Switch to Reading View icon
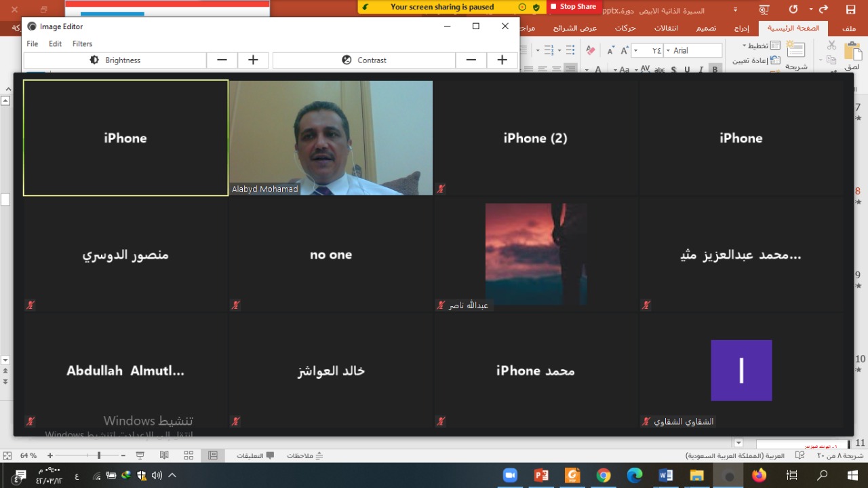868x488 pixels. 165,455
